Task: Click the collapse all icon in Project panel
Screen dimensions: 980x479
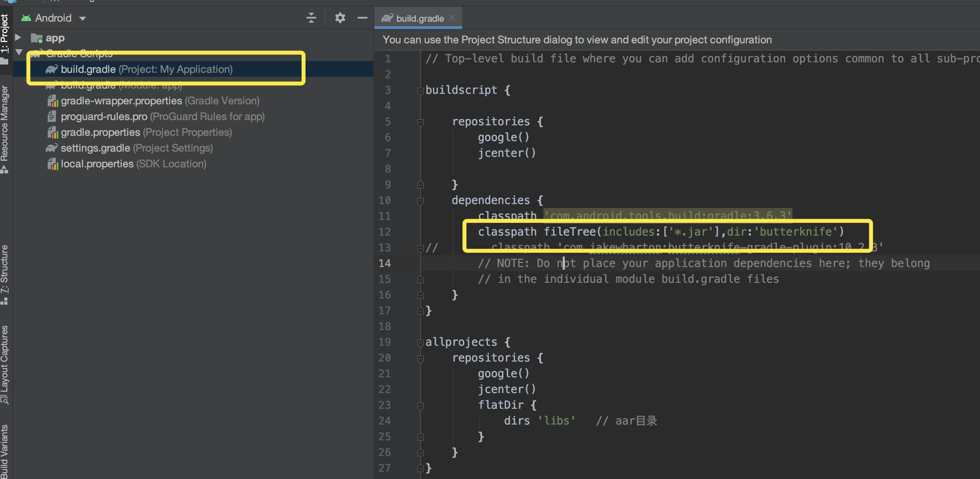Action: pos(311,17)
